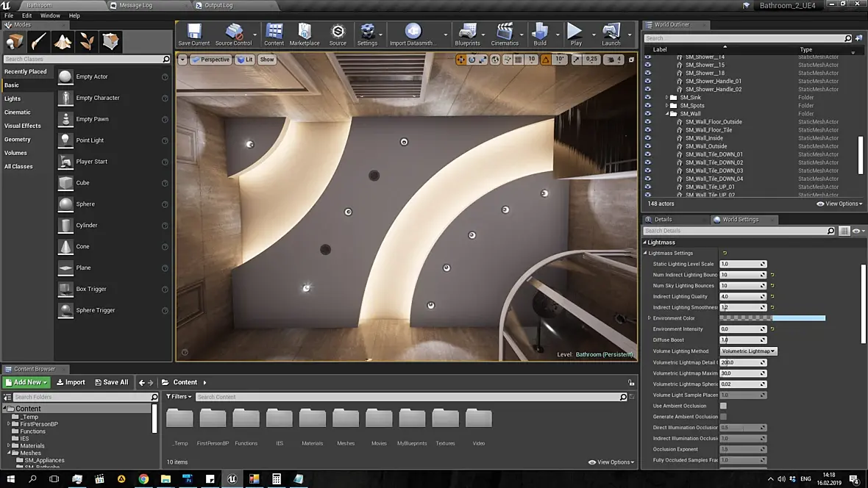Open the Volumetric Lightmap method dropdown

click(748, 351)
